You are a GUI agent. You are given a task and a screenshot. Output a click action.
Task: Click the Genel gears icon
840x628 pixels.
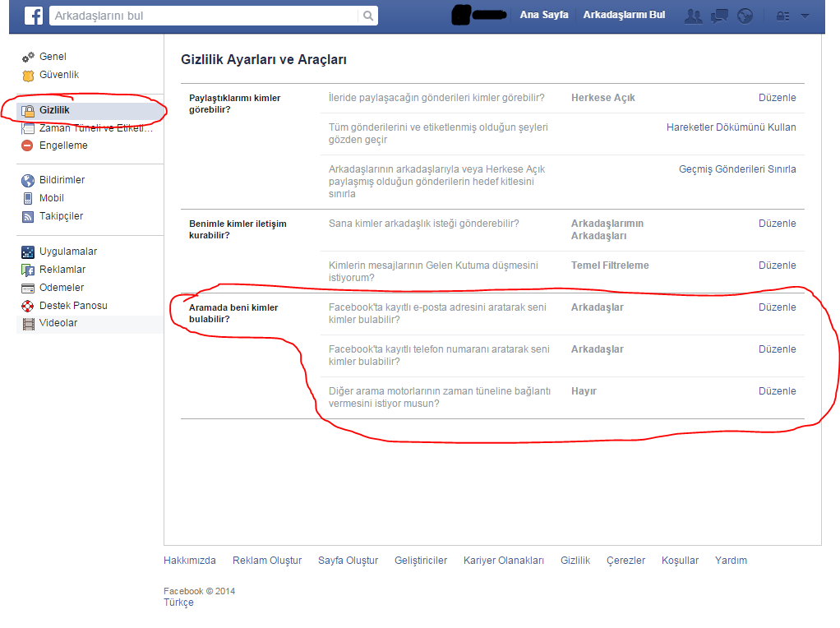point(28,57)
